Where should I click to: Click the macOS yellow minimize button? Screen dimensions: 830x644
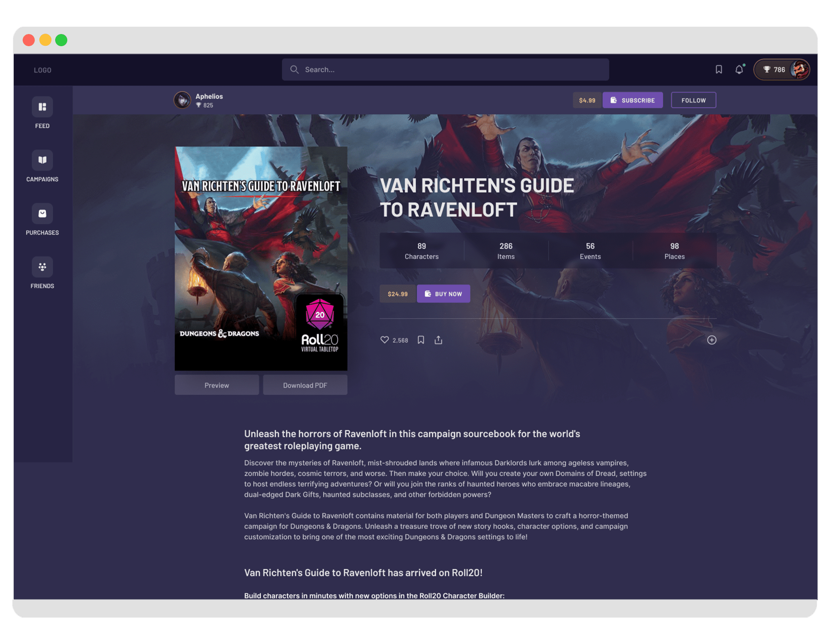45,40
